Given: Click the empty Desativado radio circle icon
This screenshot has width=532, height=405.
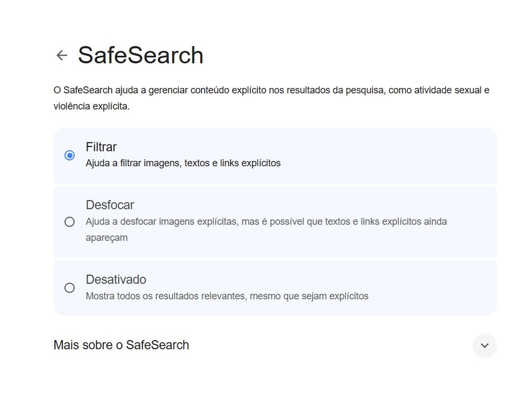Looking at the screenshot, I should pyautogui.click(x=69, y=288).
